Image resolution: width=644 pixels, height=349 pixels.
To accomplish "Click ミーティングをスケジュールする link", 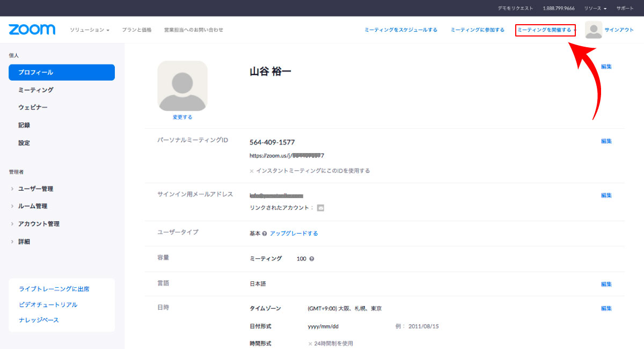I will pos(401,30).
